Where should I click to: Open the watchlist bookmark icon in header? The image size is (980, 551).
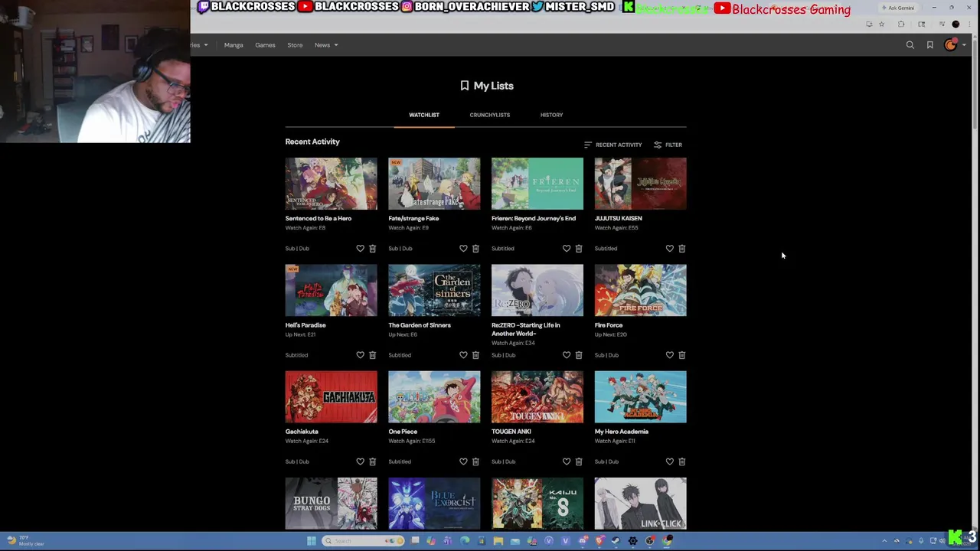[x=930, y=45]
